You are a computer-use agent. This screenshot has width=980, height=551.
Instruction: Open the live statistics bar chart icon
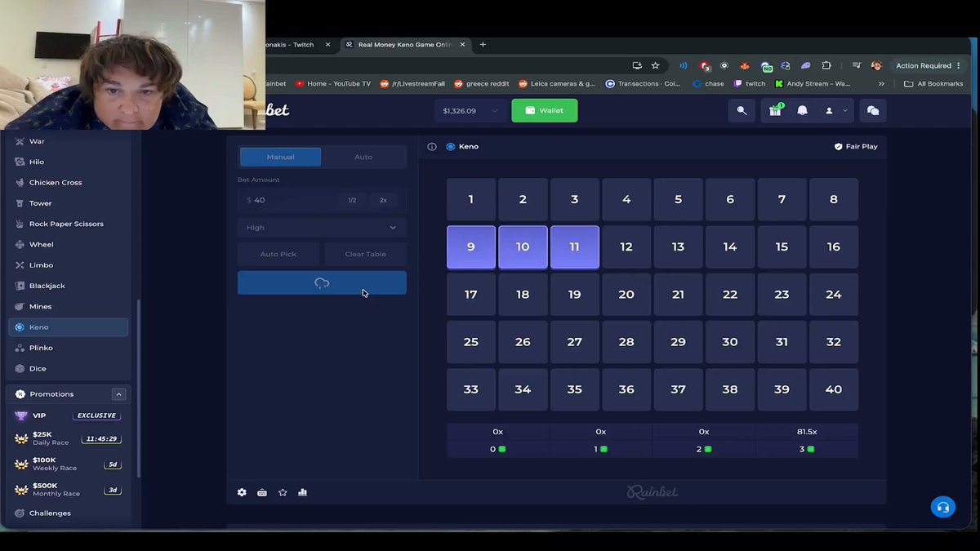[302, 492]
